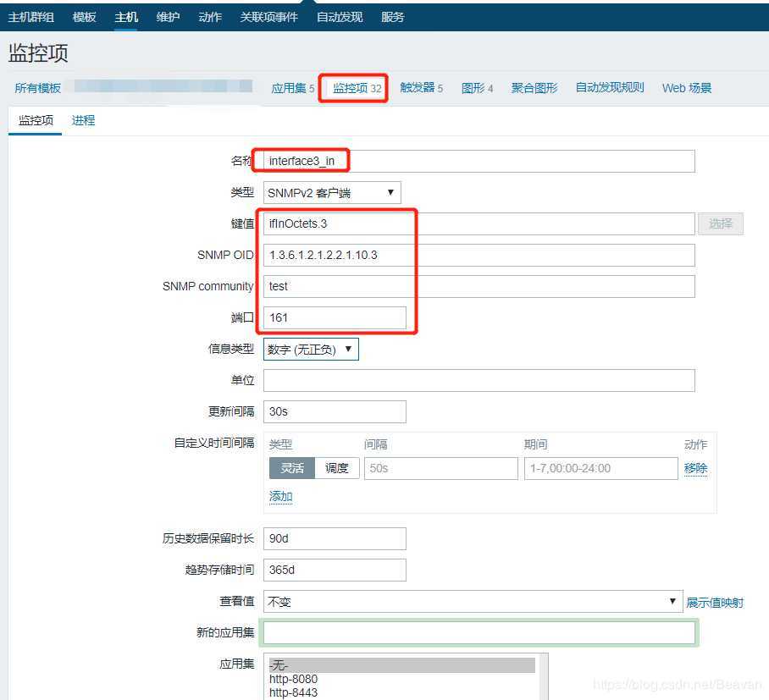Open the 类型 dropdown SNMPv2 客户端
This screenshot has width=769, height=700.
(332, 193)
